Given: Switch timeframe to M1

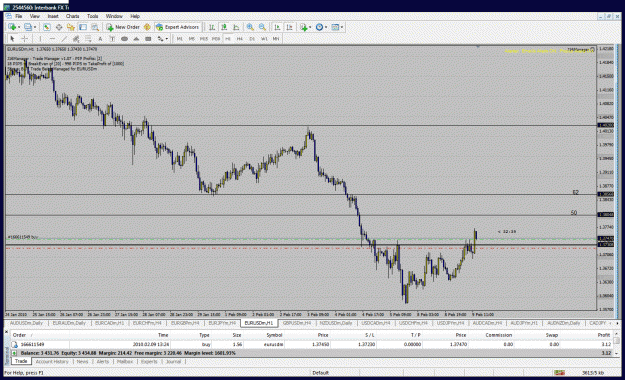Looking at the screenshot, I should (x=180, y=39).
